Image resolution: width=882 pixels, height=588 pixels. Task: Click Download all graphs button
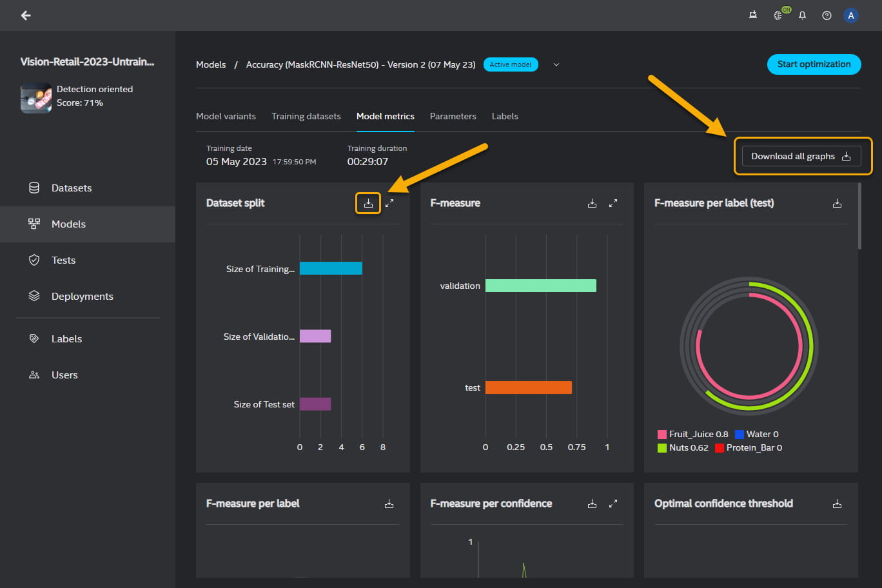click(x=801, y=156)
